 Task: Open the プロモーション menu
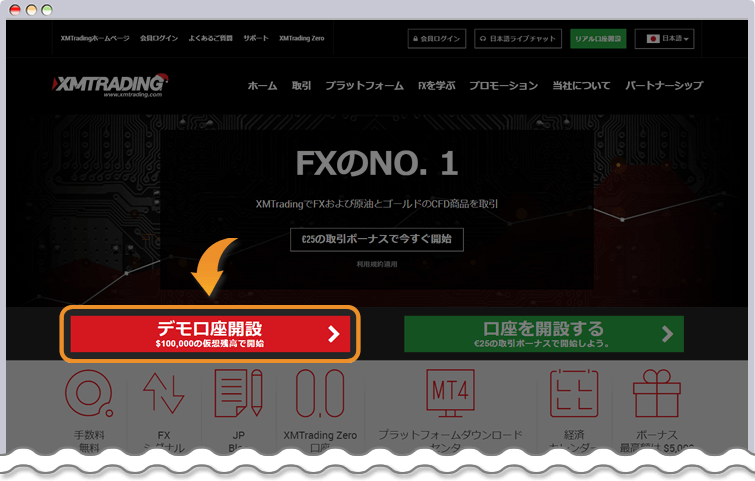coord(504,86)
